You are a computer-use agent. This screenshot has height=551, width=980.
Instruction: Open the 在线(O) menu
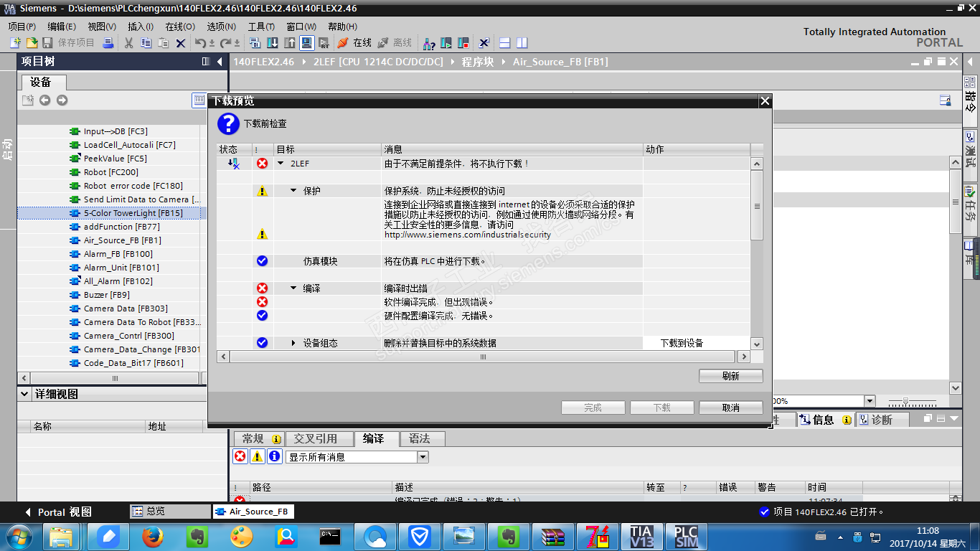tap(179, 27)
